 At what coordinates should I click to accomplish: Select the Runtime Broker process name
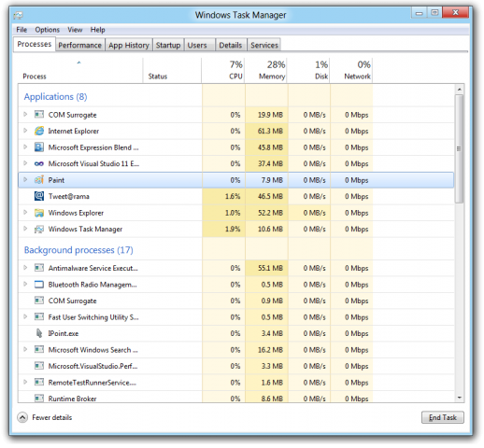coord(72,399)
